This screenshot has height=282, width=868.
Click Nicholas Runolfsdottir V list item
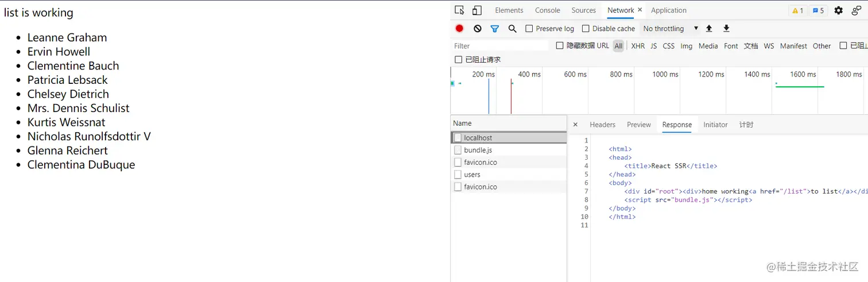coord(89,136)
